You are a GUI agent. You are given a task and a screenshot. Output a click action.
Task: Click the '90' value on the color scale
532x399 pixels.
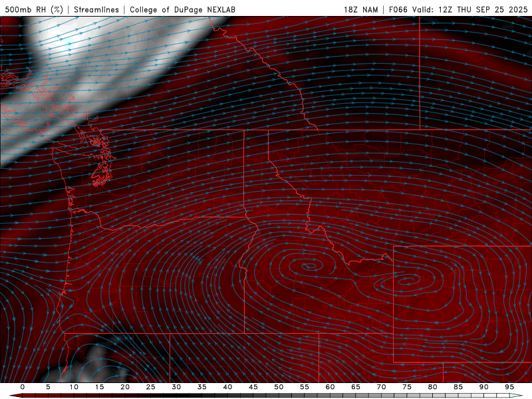click(484, 387)
